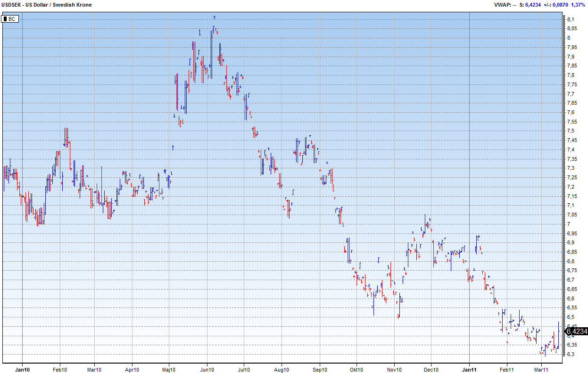Select the Sep10 label on time axis
Viewport: 588px width, 373px height.
pyautogui.click(x=319, y=370)
